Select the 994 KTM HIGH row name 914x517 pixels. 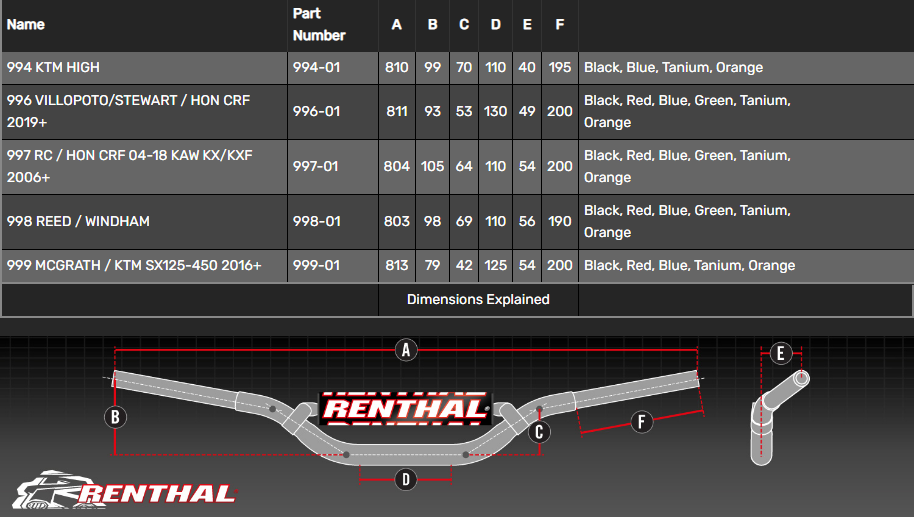[x=54, y=68]
